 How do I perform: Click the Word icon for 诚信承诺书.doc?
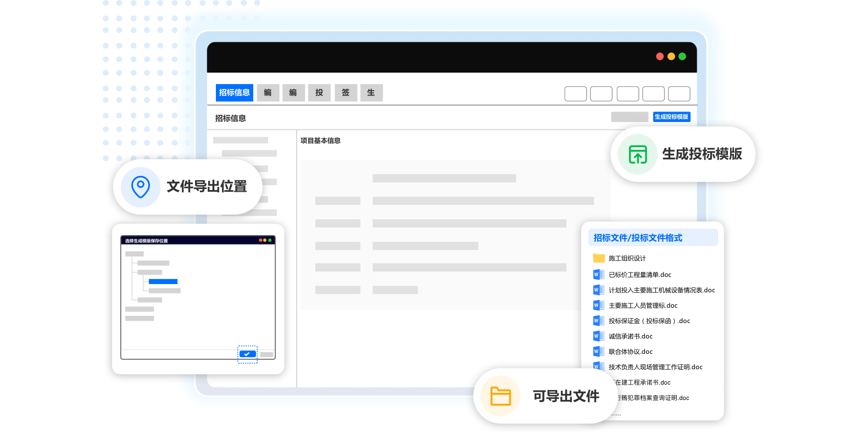click(598, 336)
